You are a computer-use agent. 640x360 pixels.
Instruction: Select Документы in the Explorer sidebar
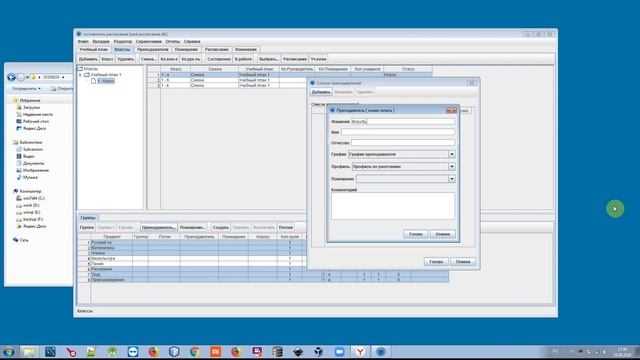pyautogui.click(x=33, y=163)
